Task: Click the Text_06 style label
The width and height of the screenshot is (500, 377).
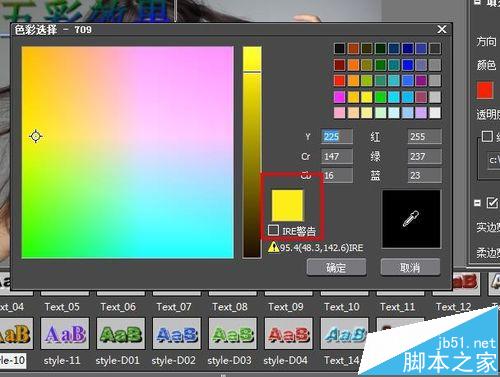Action: coord(118,307)
